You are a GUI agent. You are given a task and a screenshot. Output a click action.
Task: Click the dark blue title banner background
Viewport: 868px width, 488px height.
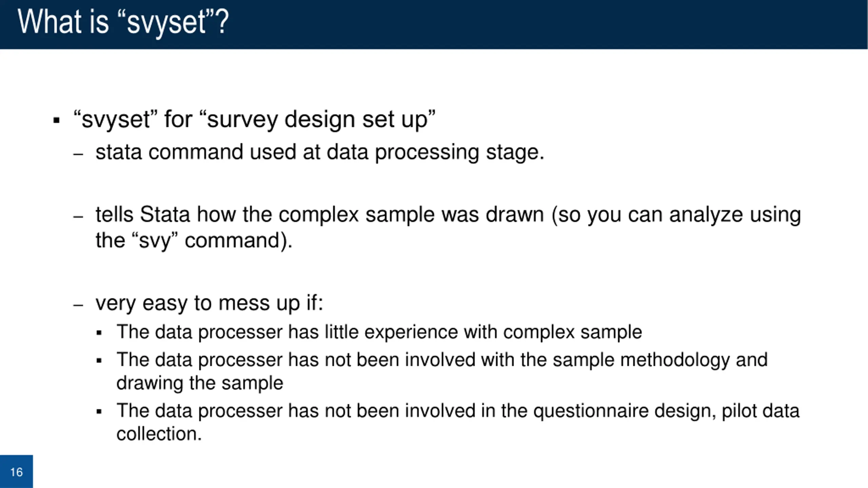[542, 24]
